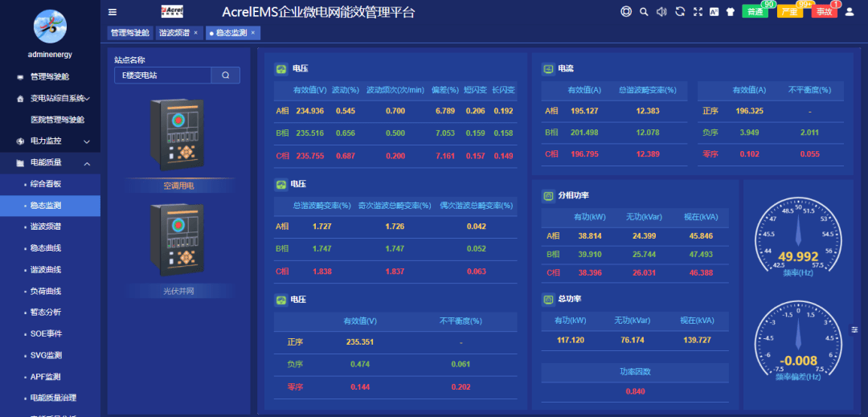Open the settings slider icon at right edge
The height and width of the screenshot is (417, 868).
(854, 329)
